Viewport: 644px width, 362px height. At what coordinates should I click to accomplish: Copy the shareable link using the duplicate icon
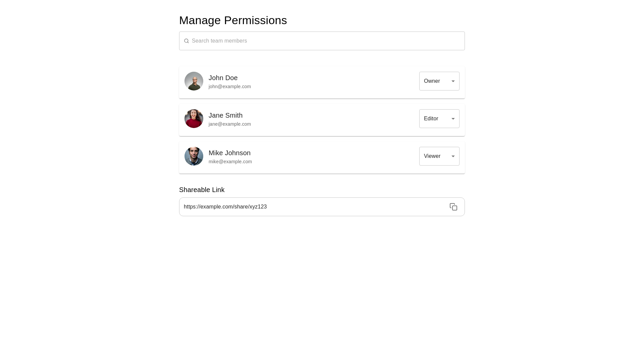click(453, 207)
